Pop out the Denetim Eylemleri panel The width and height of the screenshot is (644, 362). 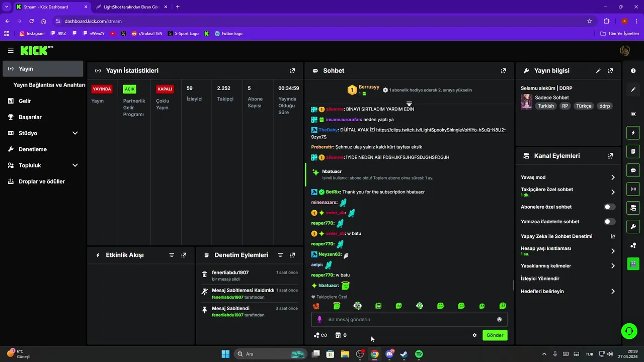click(292, 255)
